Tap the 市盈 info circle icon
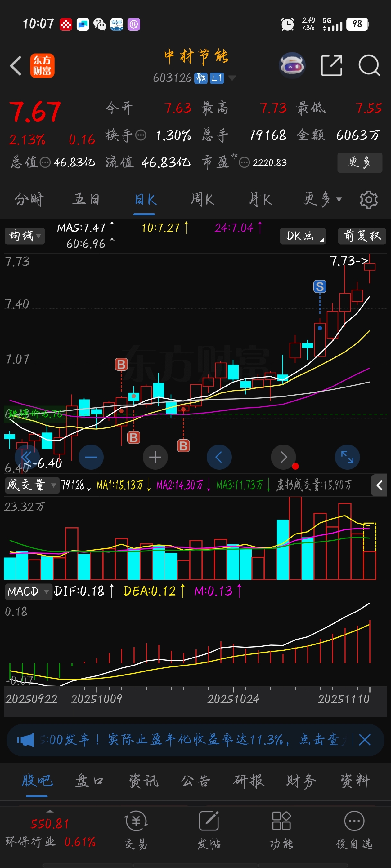Screen dimensions: 391x868 point(244,162)
